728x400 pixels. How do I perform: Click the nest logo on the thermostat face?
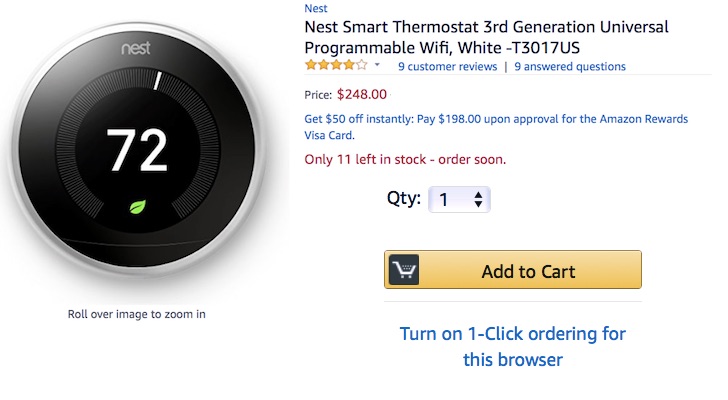(x=137, y=48)
